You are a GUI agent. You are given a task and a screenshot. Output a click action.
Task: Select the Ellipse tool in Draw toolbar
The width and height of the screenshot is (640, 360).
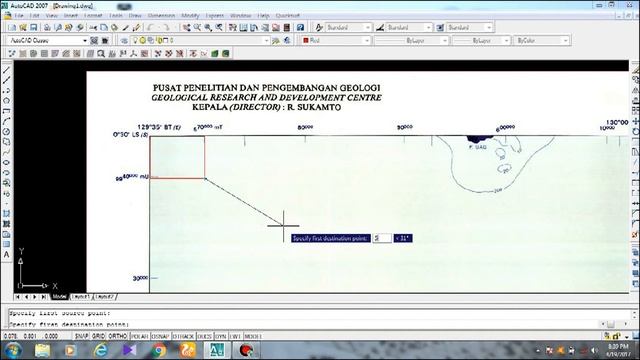[7, 162]
